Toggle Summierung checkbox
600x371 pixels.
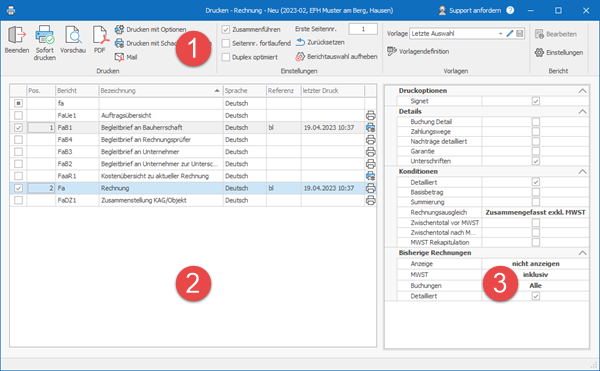(536, 202)
